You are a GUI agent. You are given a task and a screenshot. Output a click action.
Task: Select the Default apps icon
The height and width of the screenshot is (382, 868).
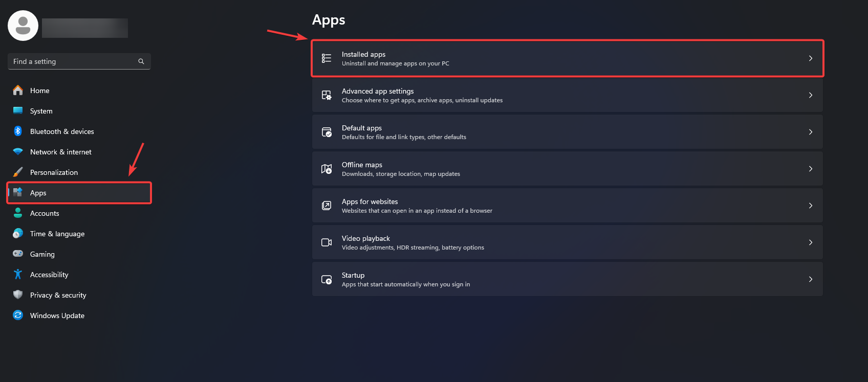click(327, 131)
